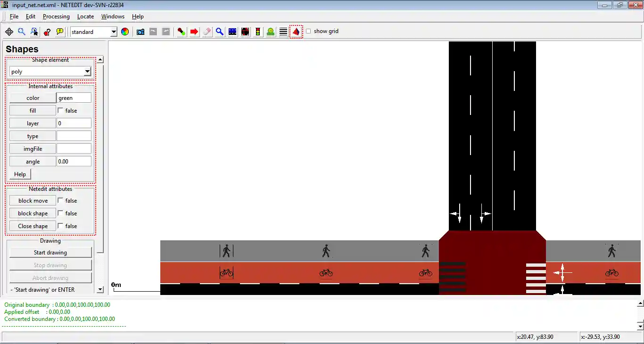Image resolution: width=644 pixels, height=344 pixels.
Task: Activate the red arrow move mode
Action: coord(194,32)
